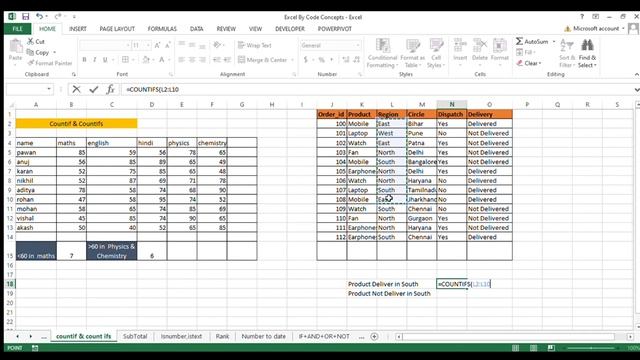Open the General number format dropdown
Viewport: 640px width, 360px height.
click(358, 45)
